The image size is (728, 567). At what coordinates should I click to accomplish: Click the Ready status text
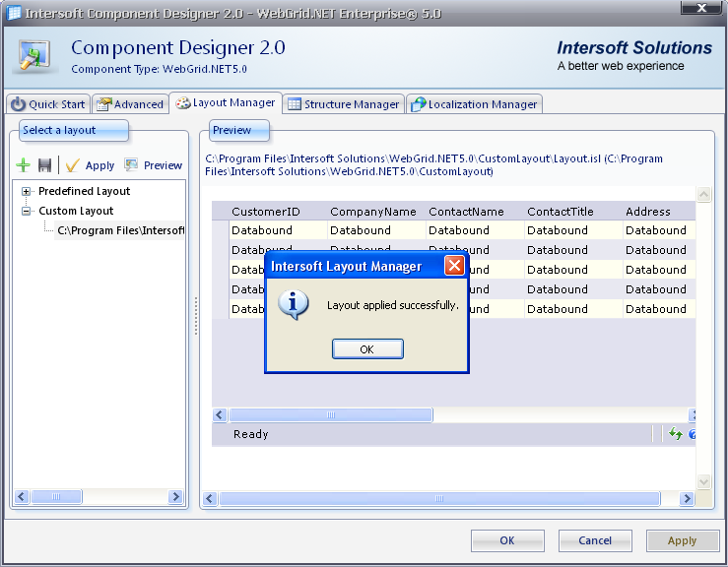coord(251,434)
